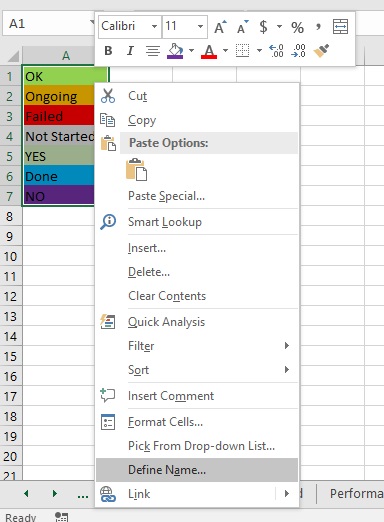384x522 pixels.
Task: Apply percent style format
Action: click(297, 27)
